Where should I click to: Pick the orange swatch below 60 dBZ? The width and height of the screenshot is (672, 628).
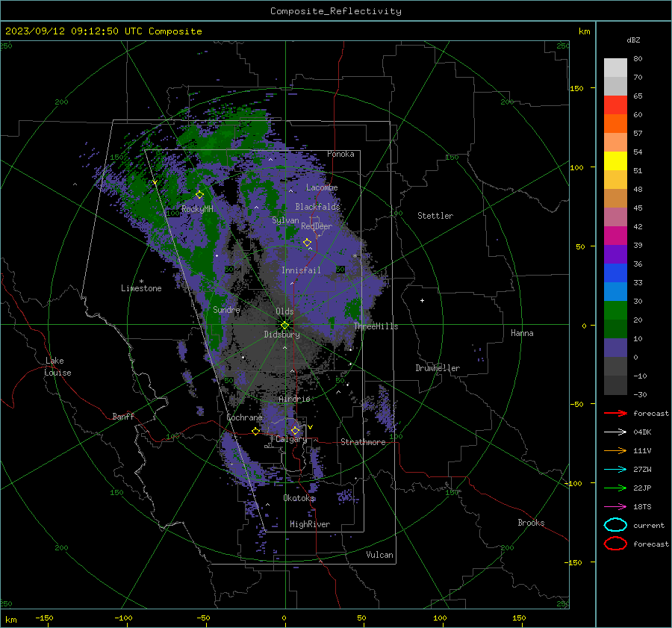pos(615,124)
